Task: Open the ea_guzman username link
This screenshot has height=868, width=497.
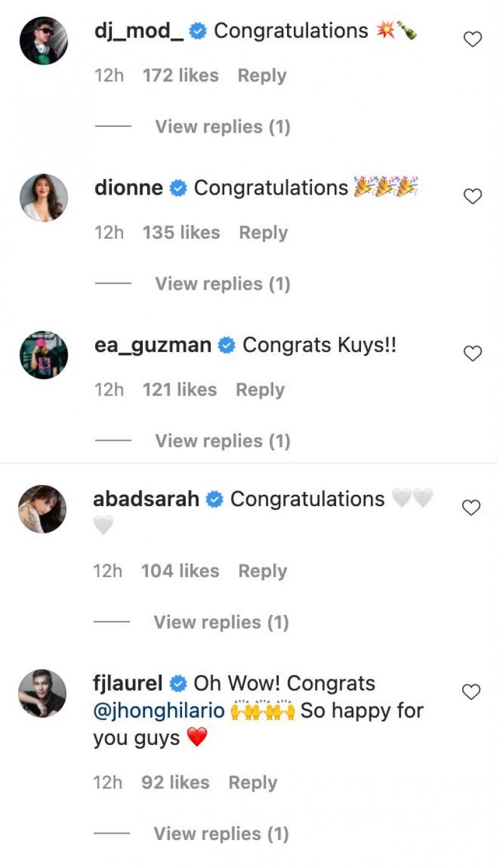Action: [153, 345]
